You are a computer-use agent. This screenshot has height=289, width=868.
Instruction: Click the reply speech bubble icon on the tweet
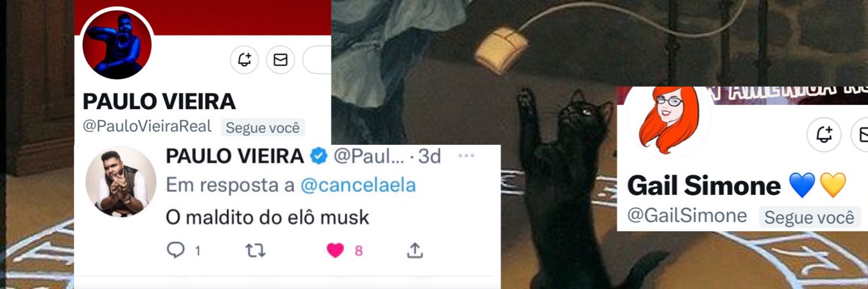175,250
